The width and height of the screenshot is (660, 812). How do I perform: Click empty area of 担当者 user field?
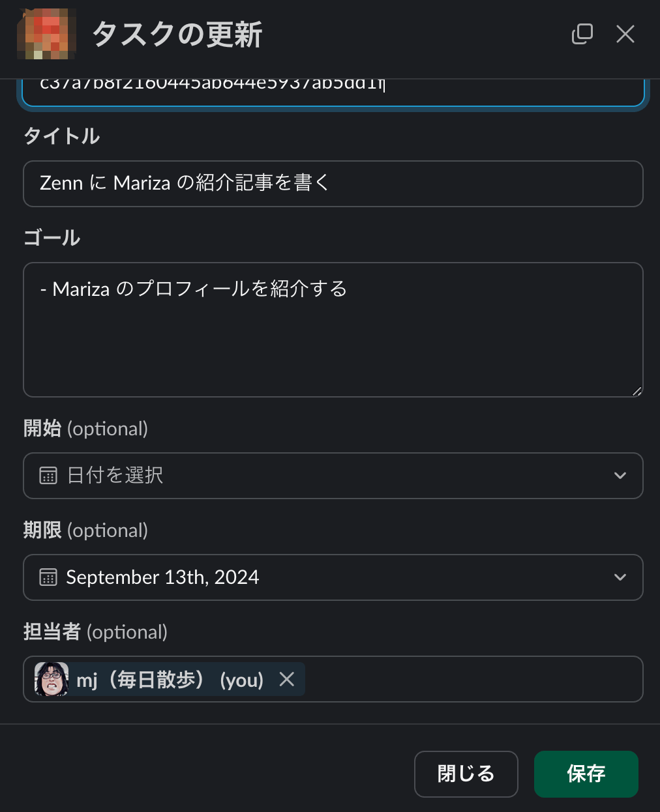(x=473, y=679)
